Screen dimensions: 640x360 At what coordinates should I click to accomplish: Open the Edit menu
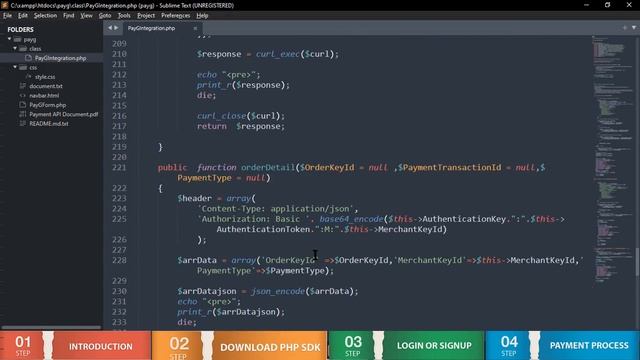pos(22,16)
